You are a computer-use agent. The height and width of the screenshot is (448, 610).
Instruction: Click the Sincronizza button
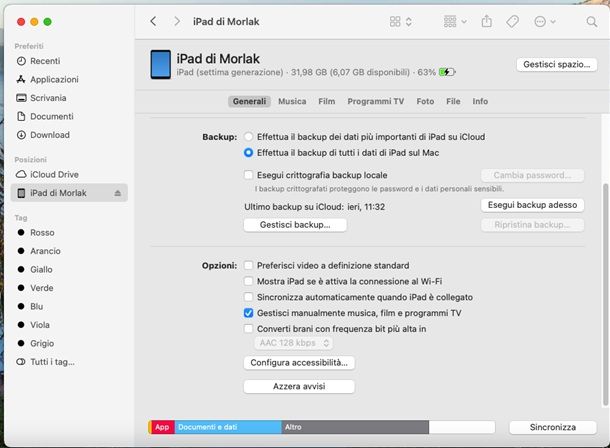(553, 427)
